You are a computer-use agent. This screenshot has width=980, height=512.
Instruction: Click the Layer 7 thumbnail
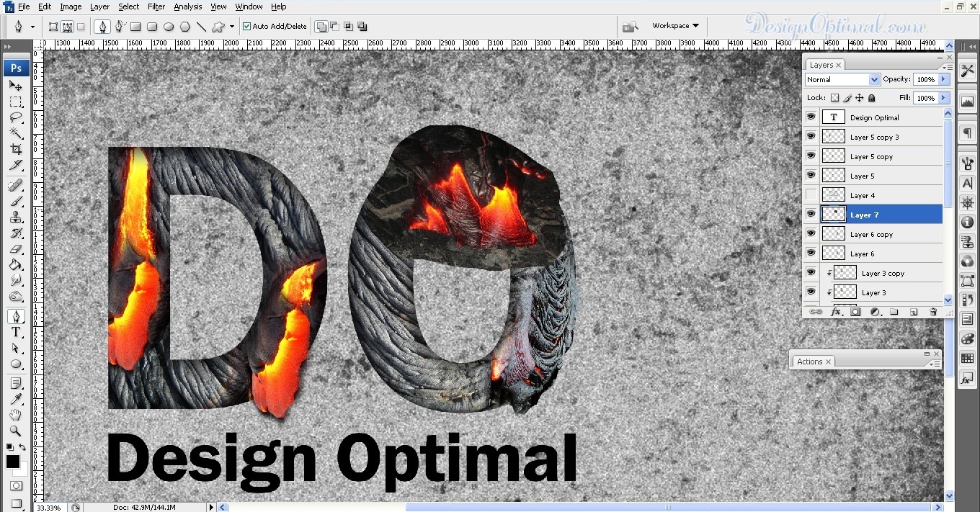click(834, 215)
